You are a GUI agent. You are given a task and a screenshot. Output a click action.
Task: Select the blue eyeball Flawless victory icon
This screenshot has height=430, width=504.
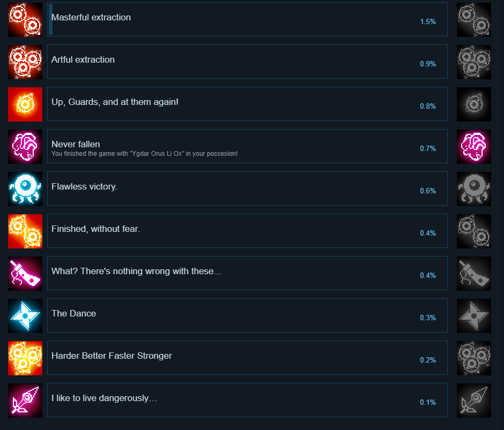[25, 189]
